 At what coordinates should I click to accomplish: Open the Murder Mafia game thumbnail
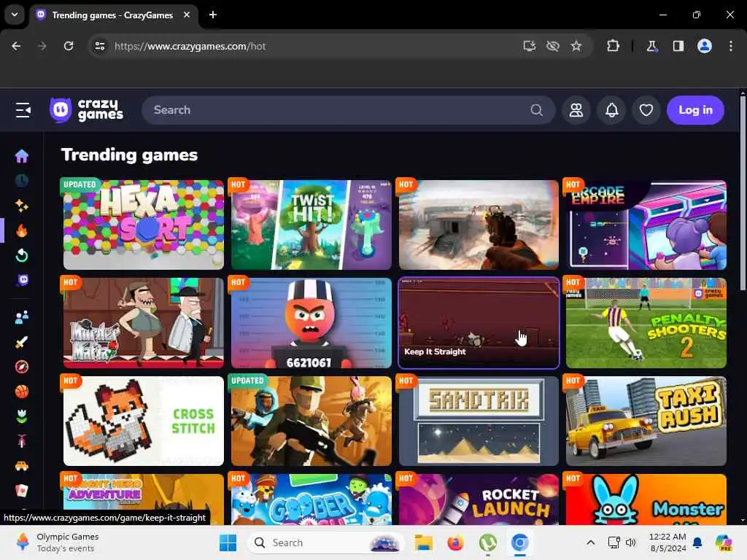pos(144,323)
